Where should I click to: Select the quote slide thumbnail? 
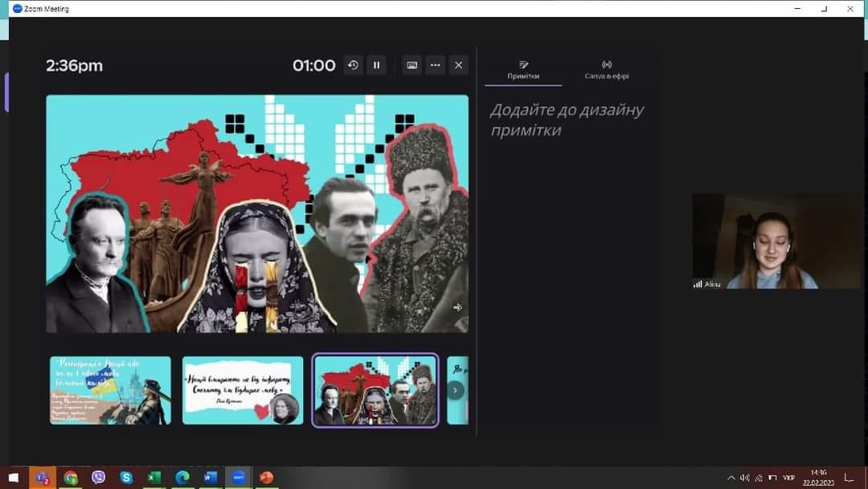[243, 390]
